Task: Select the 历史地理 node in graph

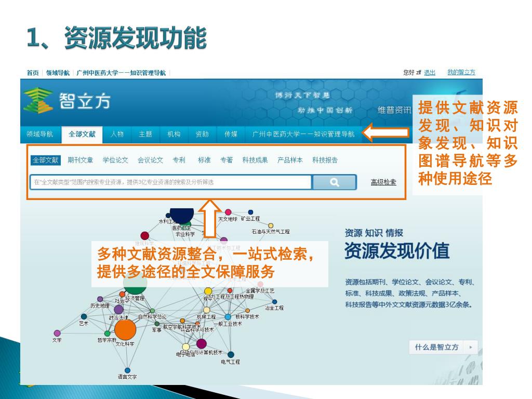Action: 100,299
